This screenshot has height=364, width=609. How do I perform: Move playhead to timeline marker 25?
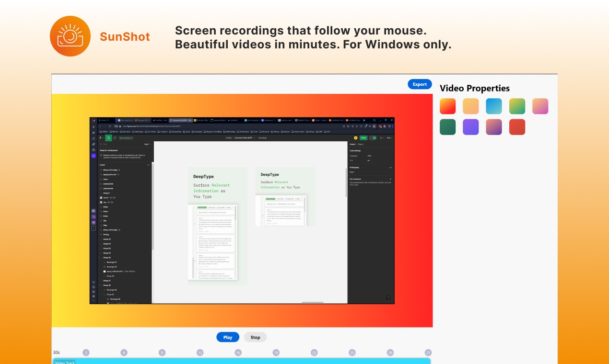point(352,353)
